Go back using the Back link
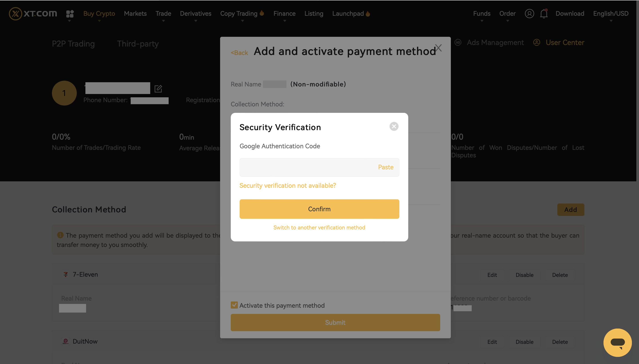Screen dimensions: 639x364 239,53
